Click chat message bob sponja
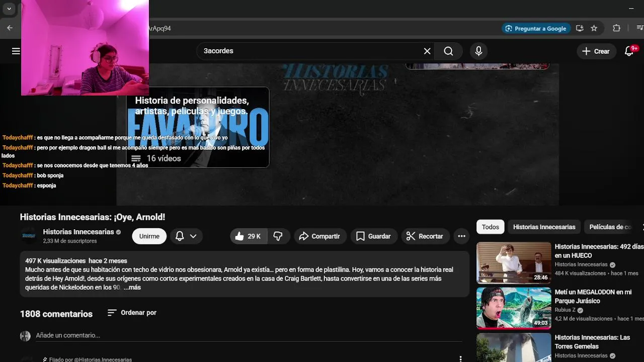This screenshot has width=644, height=362. pyautogui.click(x=50, y=175)
